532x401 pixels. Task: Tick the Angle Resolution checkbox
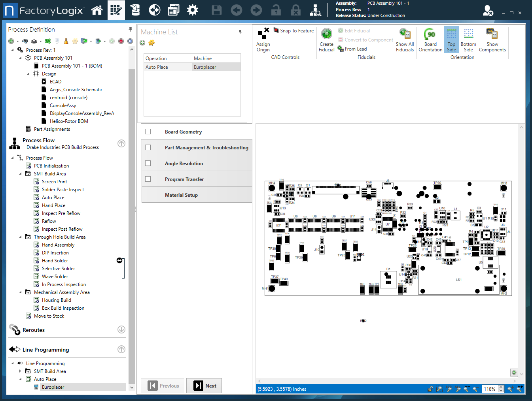pyautogui.click(x=148, y=163)
